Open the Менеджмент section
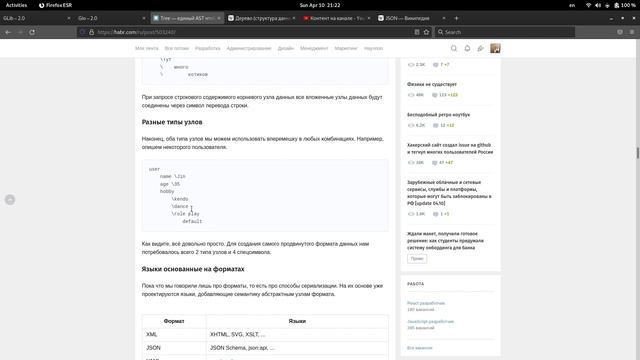The image size is (640, 360). pyautogui.click(x=314, y=48)
